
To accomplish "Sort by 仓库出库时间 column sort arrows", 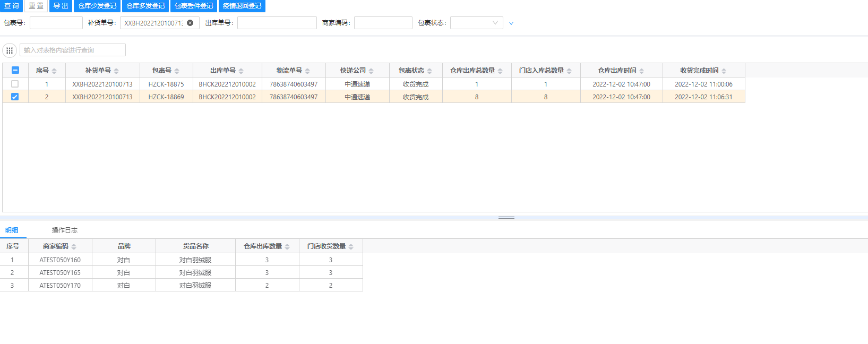I will 641,71.
